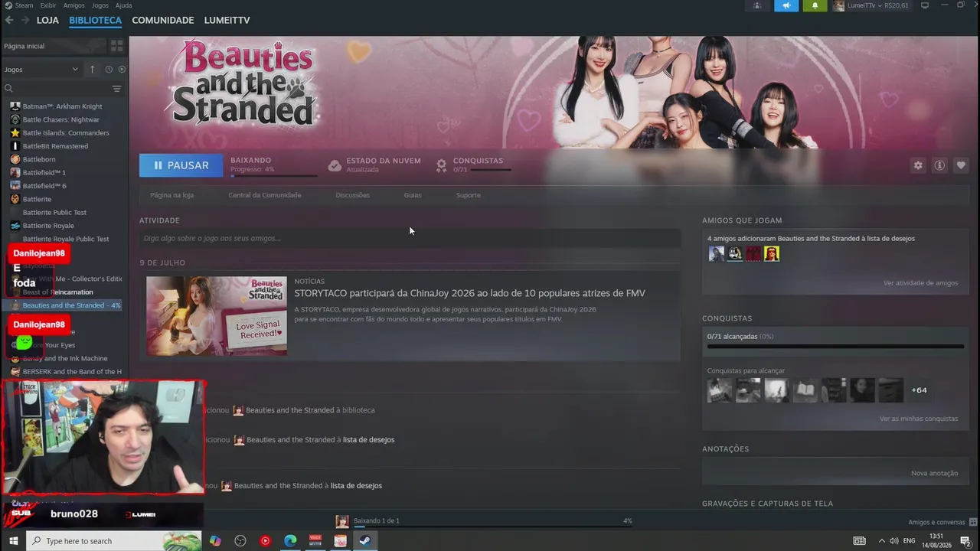
Task: Go forward with the right arrow
Action: pos(24,20)
